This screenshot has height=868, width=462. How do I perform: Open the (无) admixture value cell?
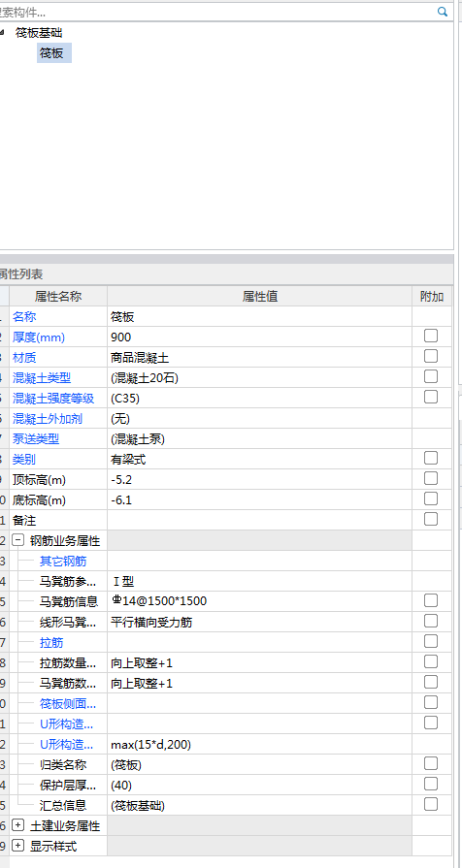coord(259,419)
